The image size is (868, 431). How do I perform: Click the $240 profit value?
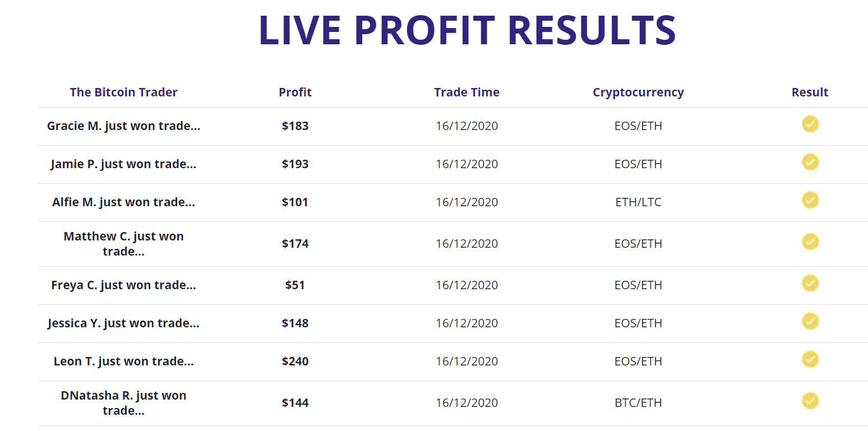point(295,362)
